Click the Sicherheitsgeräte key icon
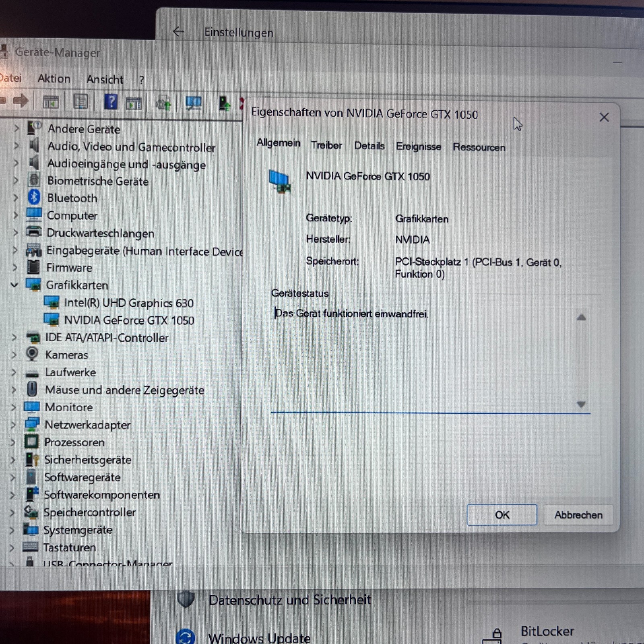 pos(32,459)
